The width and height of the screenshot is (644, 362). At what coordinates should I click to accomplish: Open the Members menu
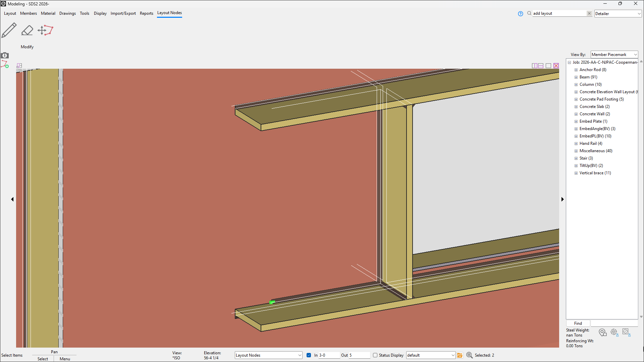tap(28, 13)
